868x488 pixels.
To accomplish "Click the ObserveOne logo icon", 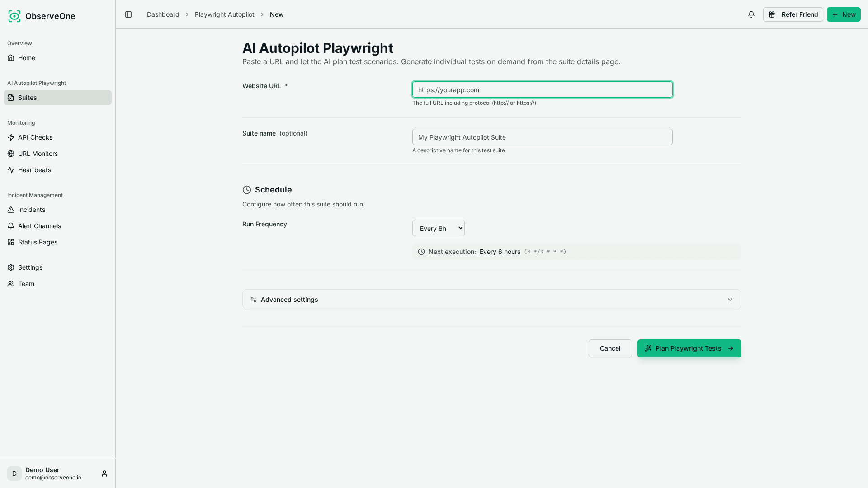I will click(14, 16).
